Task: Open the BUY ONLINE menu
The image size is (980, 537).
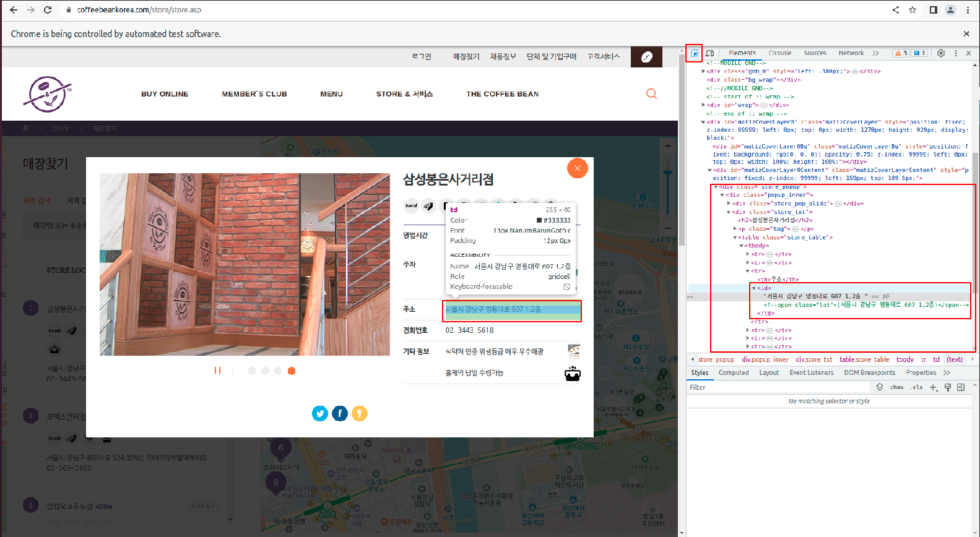Action: pyautogui.click(x=165, y=94)
